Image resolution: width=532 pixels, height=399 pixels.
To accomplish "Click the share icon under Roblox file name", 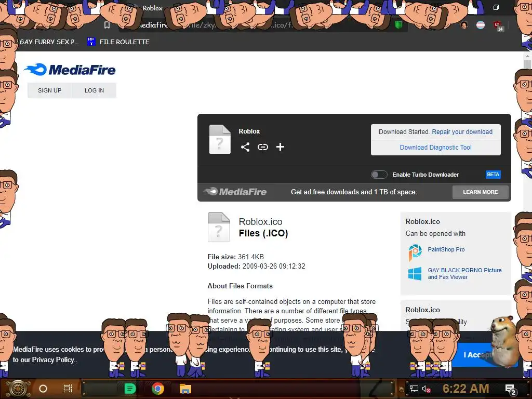I will coord(245,147).
